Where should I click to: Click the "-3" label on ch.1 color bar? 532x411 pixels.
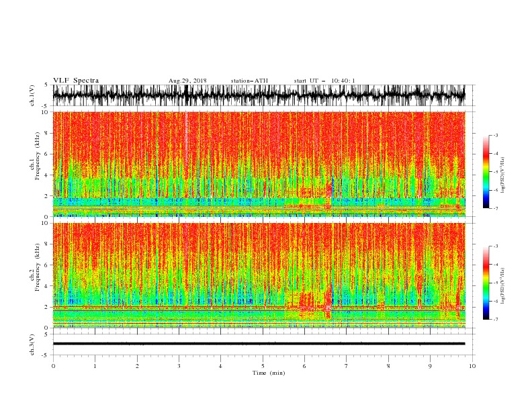[x=495, y=135]
